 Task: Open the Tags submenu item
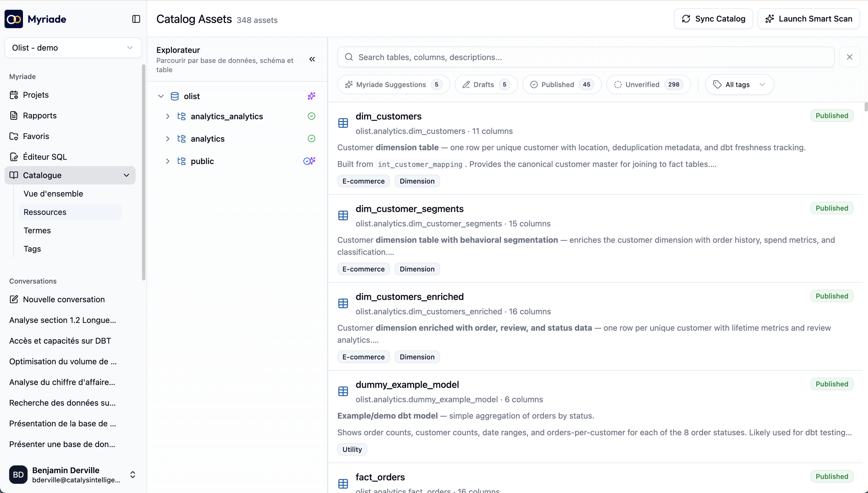click(x=71, y=249)
